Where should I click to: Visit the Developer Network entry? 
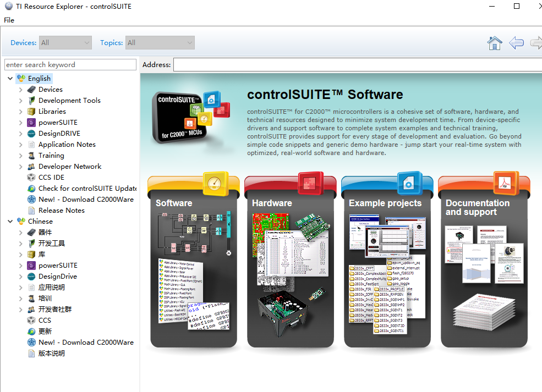tap(70, 166)
